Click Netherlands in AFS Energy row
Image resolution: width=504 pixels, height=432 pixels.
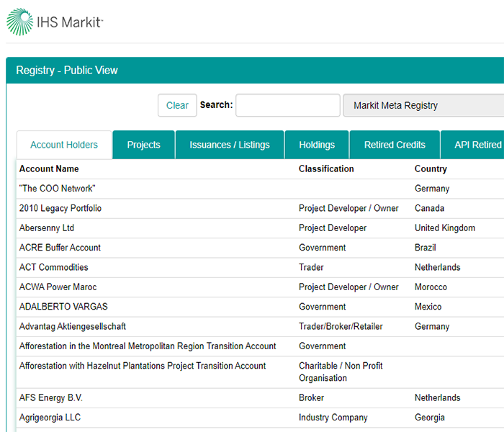pyautogui.click(x=438, y=397)
